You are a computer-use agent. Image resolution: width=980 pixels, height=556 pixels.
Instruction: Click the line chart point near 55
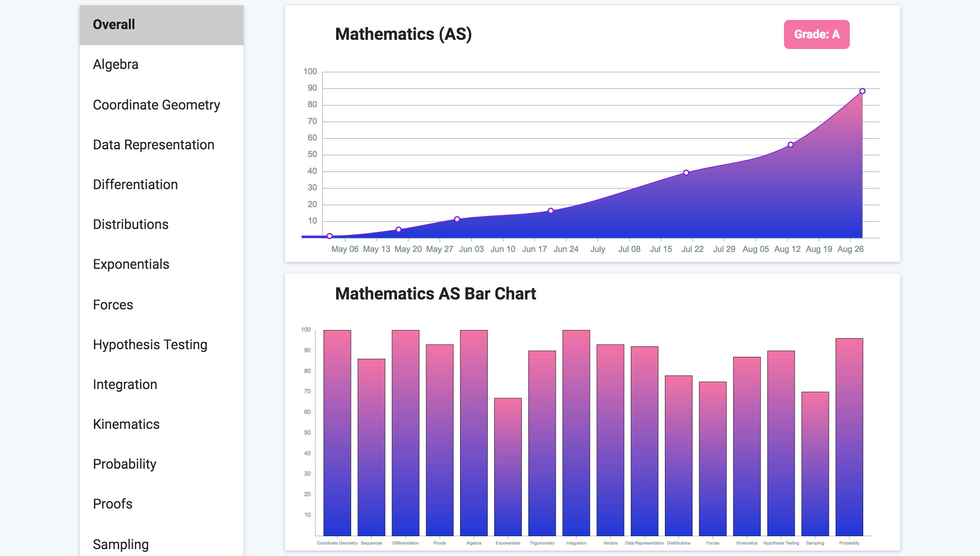pos(791,145)
